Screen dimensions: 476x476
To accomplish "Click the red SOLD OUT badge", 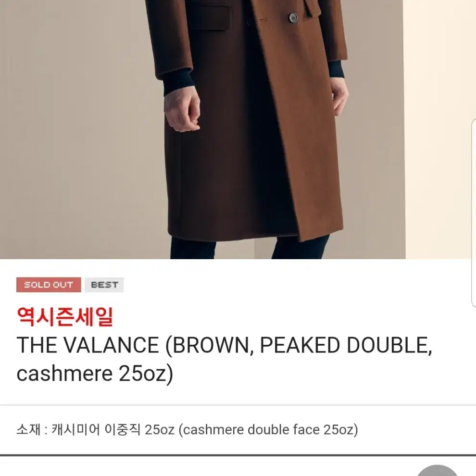I will [49, 285].
